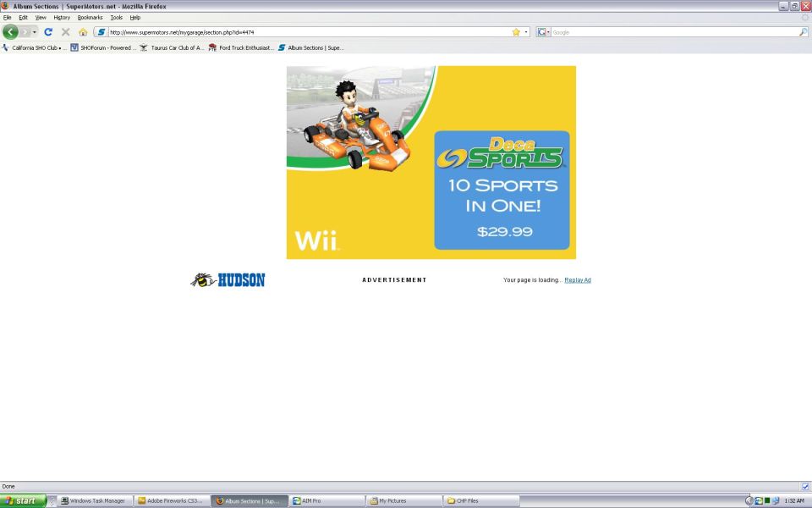Switch to My Pictures taskbar item
This screenshot has height=508, width=812.
[404, 500]
